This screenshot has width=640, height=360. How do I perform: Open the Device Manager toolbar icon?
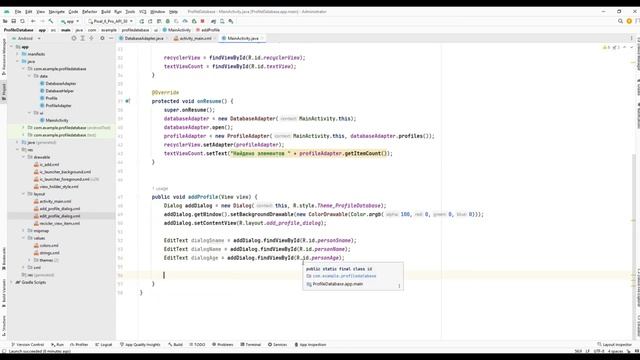[222, 21]
